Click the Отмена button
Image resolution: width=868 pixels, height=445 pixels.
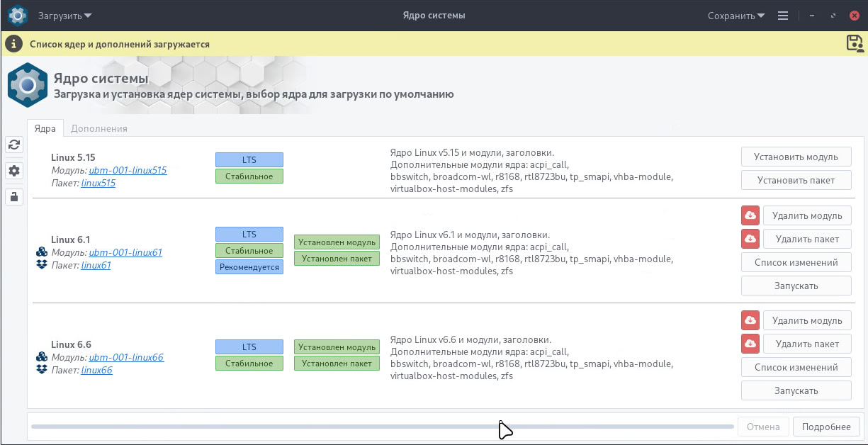pyautogui.click(x=763, y=427)
